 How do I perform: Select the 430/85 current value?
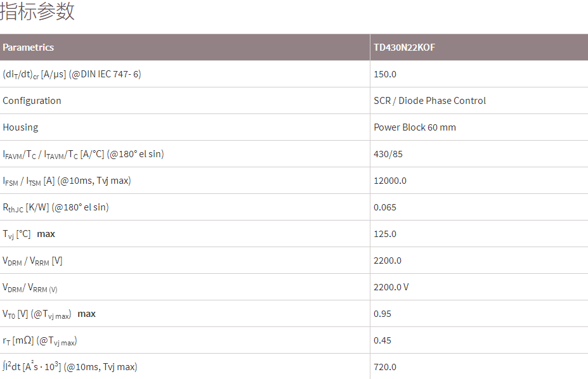[x=387, y=154]
